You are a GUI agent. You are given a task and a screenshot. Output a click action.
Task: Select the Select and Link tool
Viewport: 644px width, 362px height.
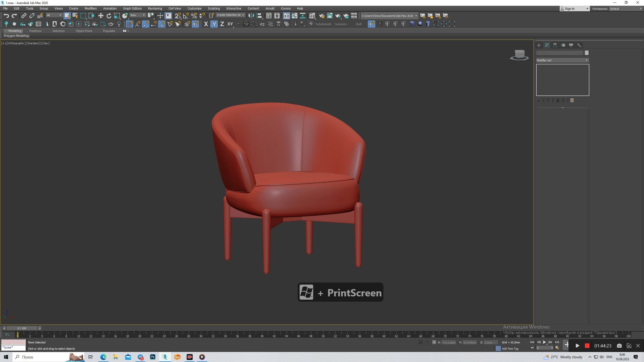coord(24,16)
